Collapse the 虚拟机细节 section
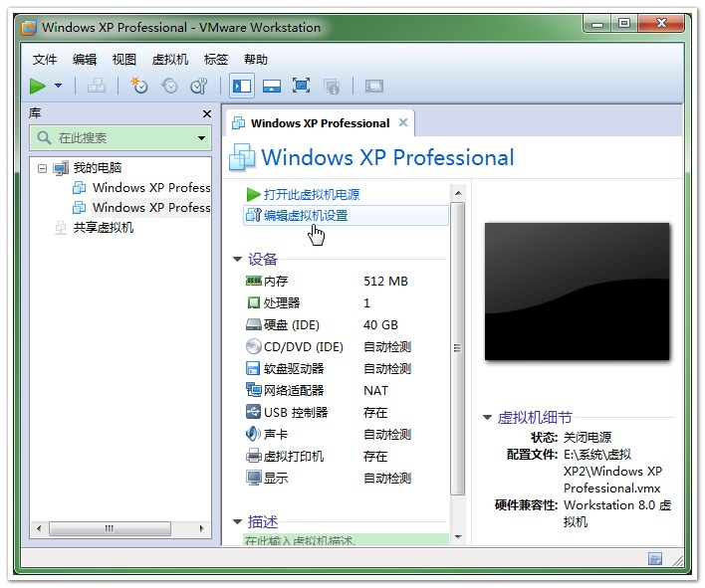The image size is (705, 588). [487, 418]
